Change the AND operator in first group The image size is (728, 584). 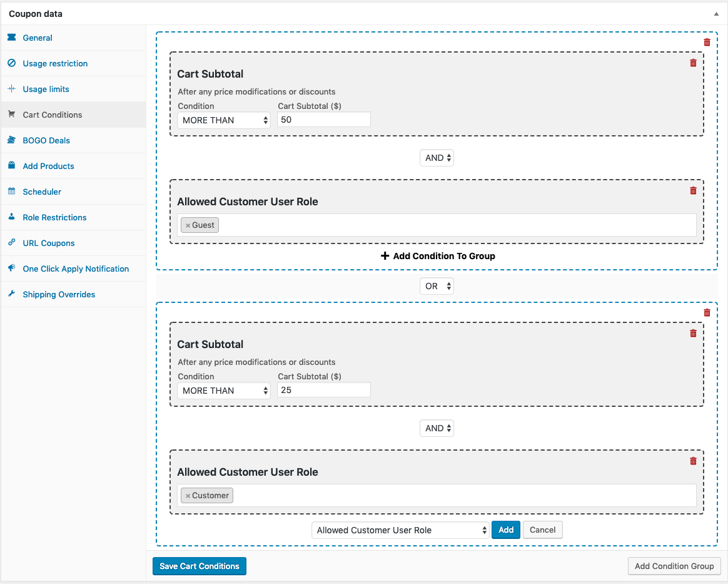(x=437, y=158)
